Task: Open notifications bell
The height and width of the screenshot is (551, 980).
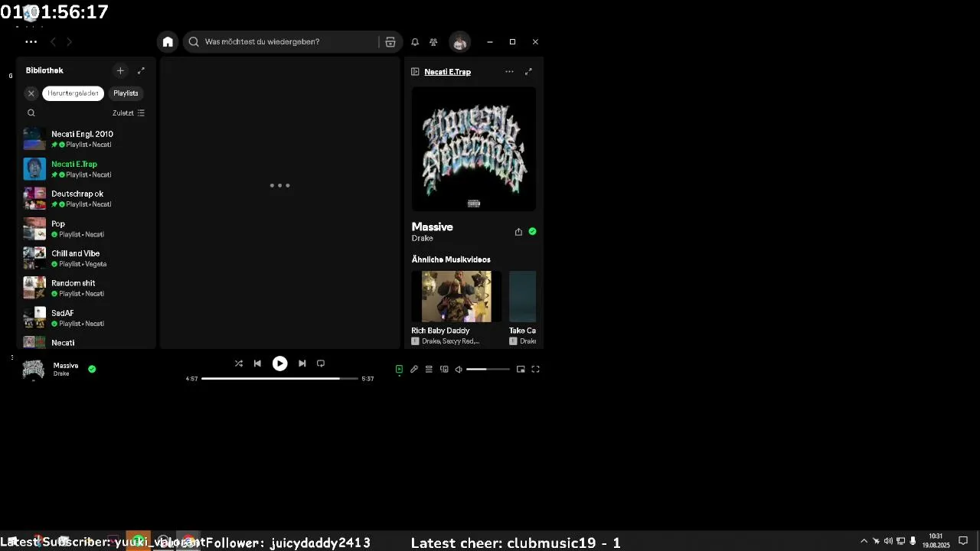Action: (x=415, y=42)
